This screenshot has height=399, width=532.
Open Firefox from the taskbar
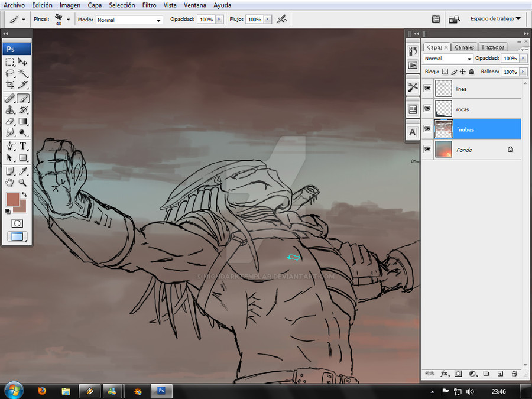(x=42, y=391)
